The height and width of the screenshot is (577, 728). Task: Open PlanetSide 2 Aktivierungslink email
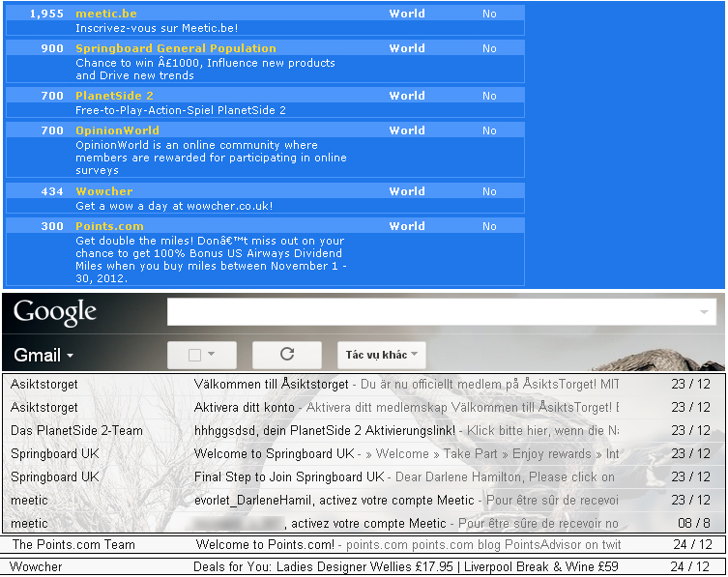pyautogui.click(x=364, y=431)
